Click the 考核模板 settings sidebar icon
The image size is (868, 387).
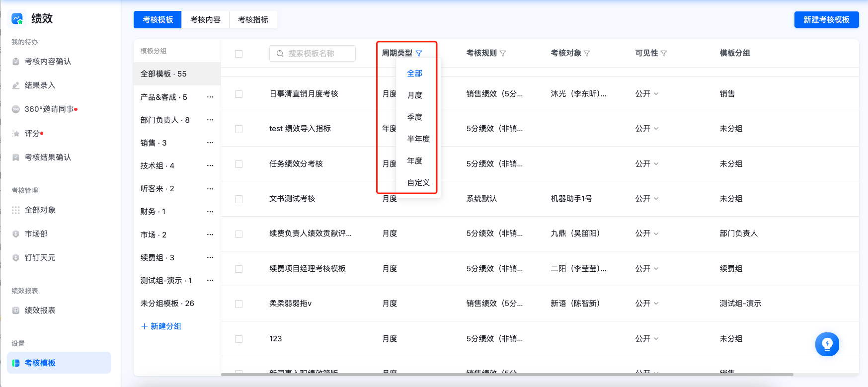click(x=16, y=363)
